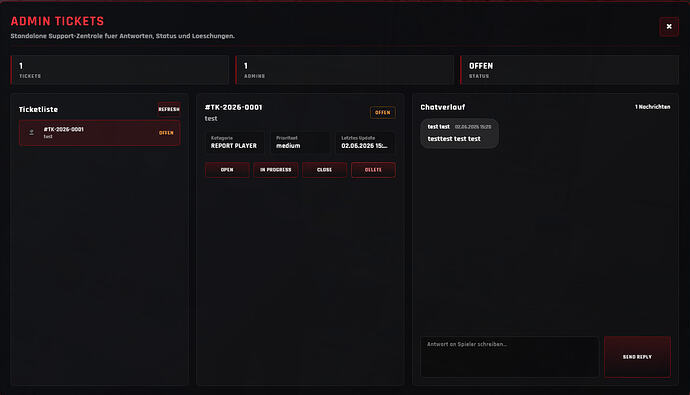Click the Ticketliste heading
This screenshot has height=395, width=690.
(38, 110)
